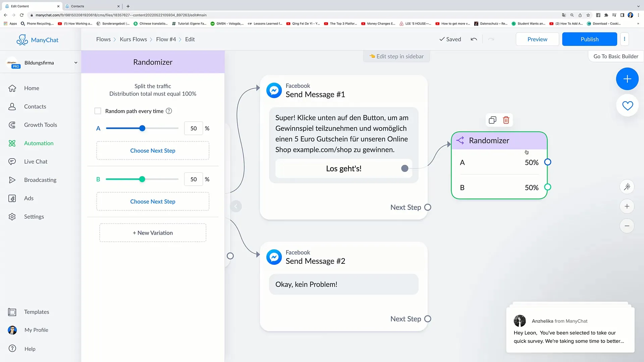Open Live Chat
The width and height of the screenshot is (644, 362).
[36, 162]
